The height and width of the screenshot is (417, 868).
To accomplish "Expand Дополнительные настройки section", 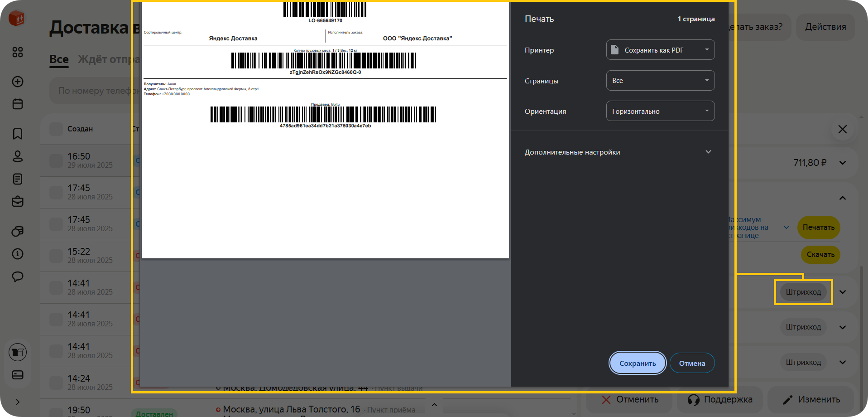I will 618,152.
